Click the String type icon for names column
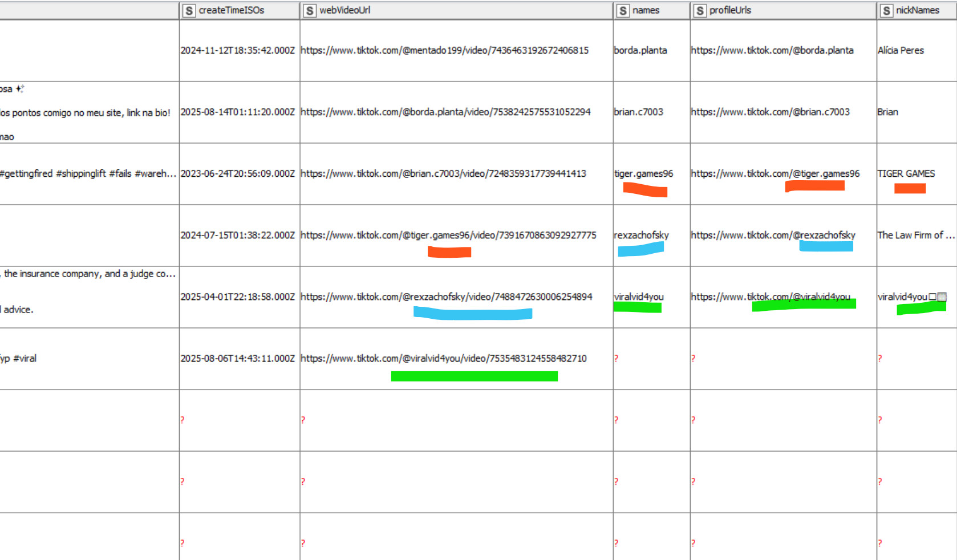Image resolution: width=957 pixels, height=560 pixels. click(623, 11)
